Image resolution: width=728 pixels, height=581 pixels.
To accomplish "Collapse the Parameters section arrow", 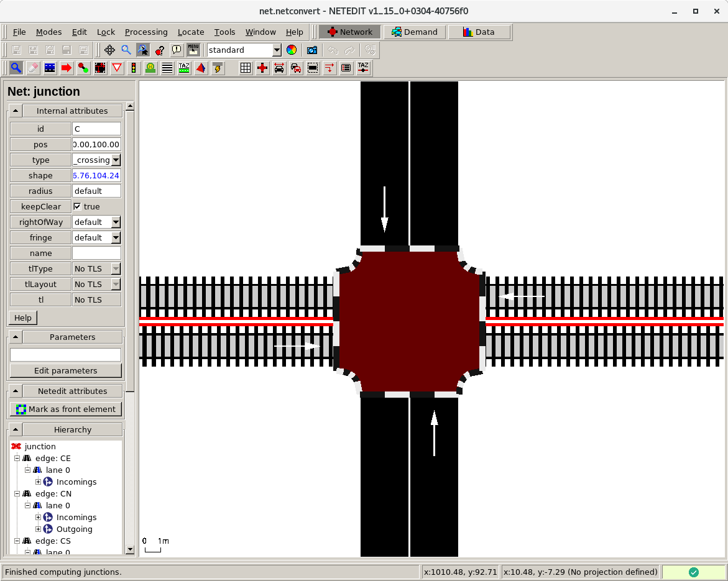I will [x=16, y=337].
